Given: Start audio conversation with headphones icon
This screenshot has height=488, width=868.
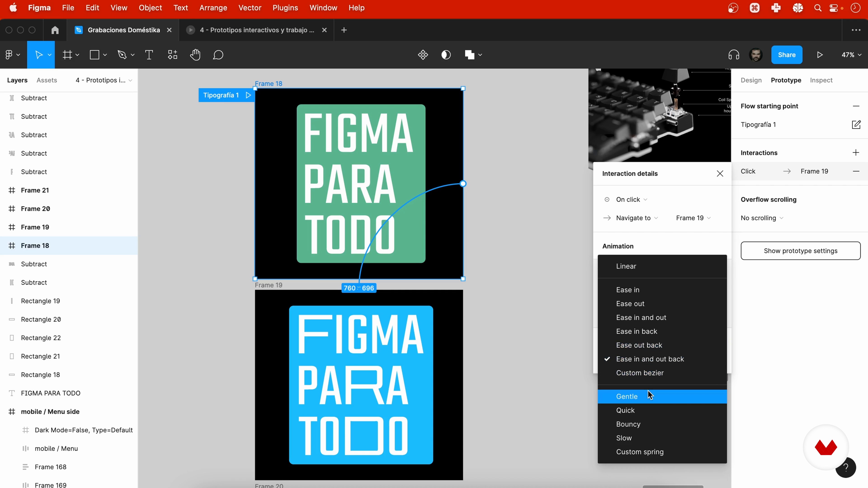Looking at the screenshot, I should tap(734, 54).
